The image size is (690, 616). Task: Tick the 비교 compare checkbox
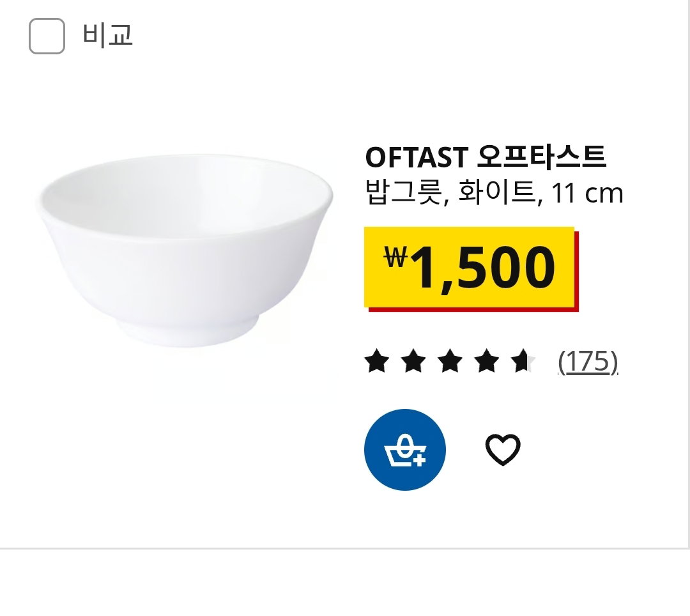click(47, 36)
